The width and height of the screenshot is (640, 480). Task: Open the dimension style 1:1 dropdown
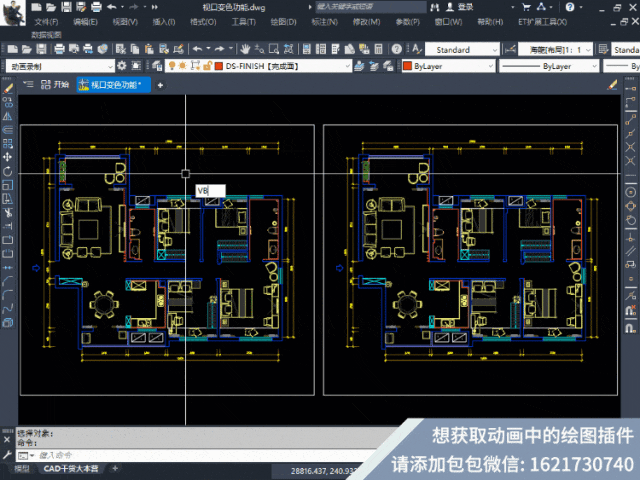coord(588,50)
